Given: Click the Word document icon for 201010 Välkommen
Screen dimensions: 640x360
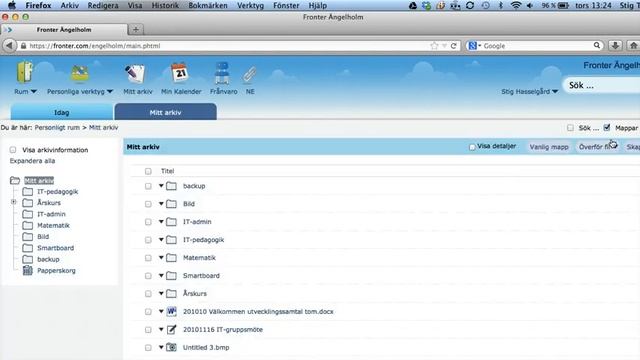Looking at the screenshot, I should pyautogui.click(x=172, y=311).
